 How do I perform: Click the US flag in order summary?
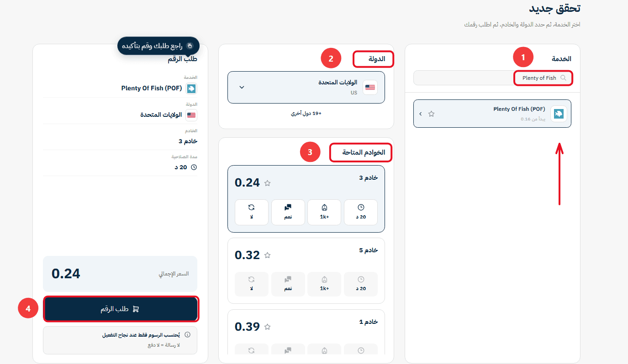click(x=191, y=115)
